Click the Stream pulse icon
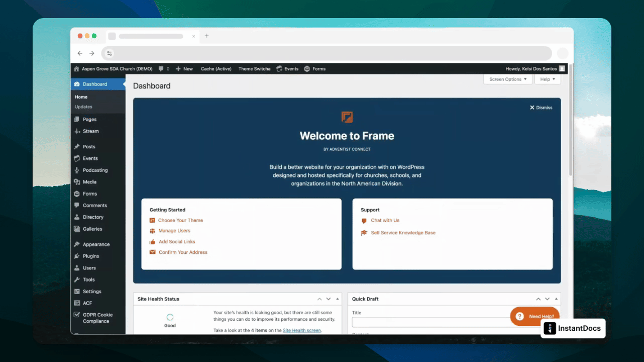 click(x=77, y=131)
